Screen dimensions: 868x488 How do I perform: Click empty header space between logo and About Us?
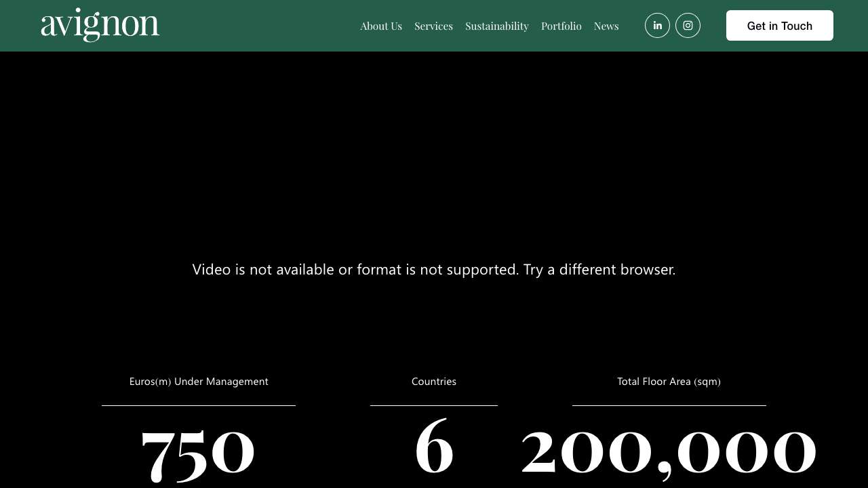tap(258, 26)
